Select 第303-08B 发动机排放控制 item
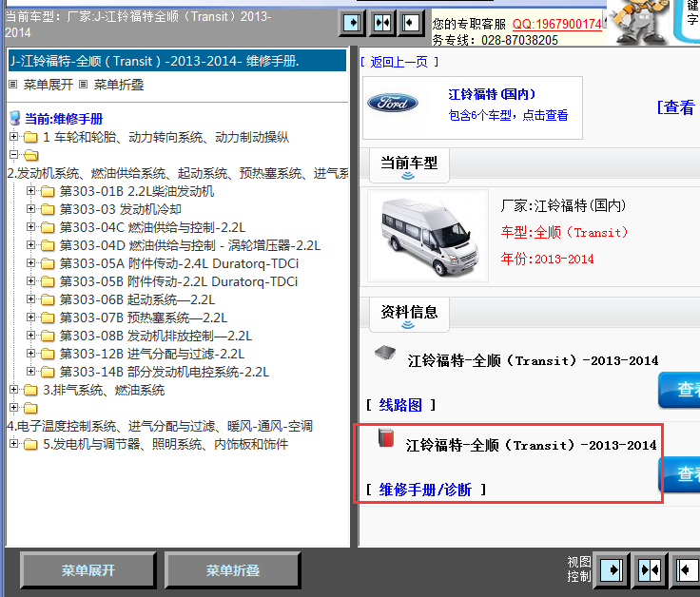This screenshot has height=597, width=700. [156, 336]
